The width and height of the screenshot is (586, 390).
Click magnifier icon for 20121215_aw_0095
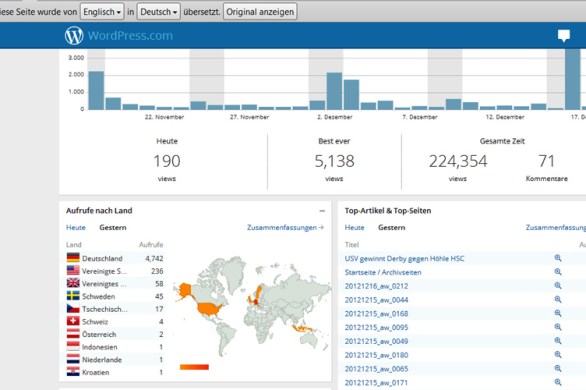(x=558, y=327)
